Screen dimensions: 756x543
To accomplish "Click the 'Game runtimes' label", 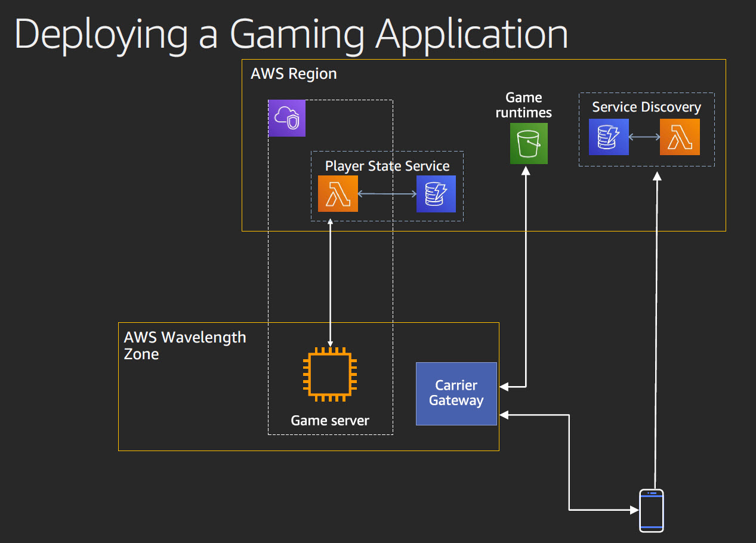I will click(x=524, y=105).
